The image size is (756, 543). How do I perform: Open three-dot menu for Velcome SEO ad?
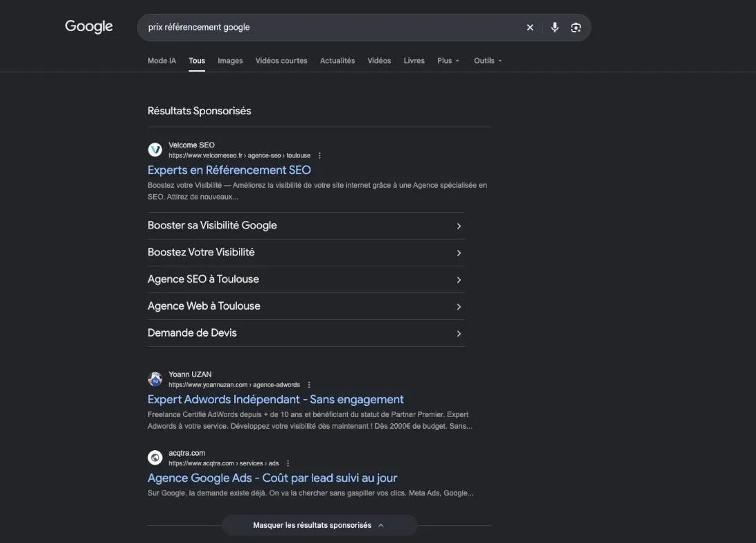(319, 156)
